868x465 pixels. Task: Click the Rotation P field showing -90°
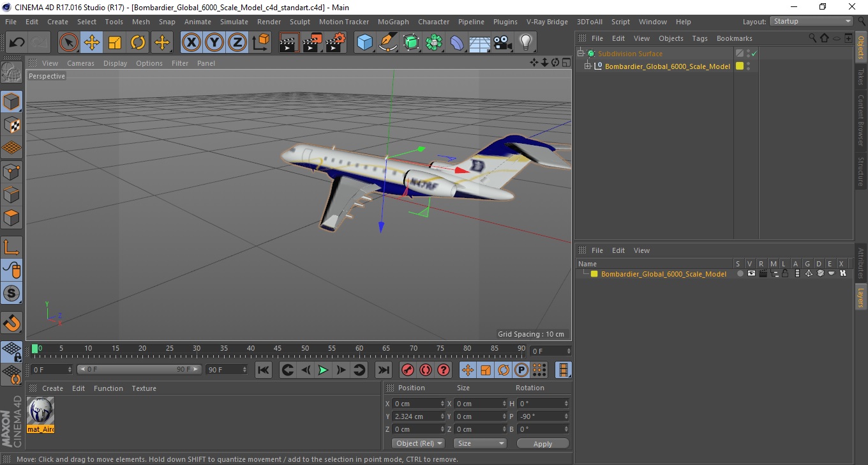coord(542,416)
